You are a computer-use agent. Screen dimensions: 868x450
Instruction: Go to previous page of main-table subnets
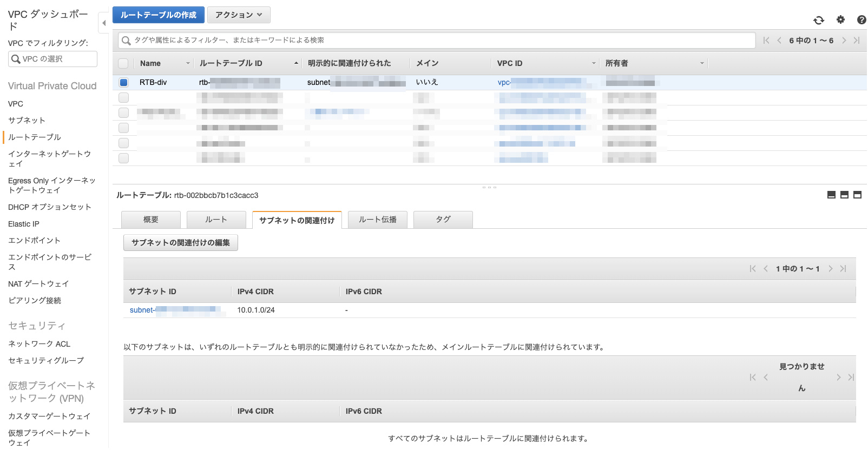point(766,377)
